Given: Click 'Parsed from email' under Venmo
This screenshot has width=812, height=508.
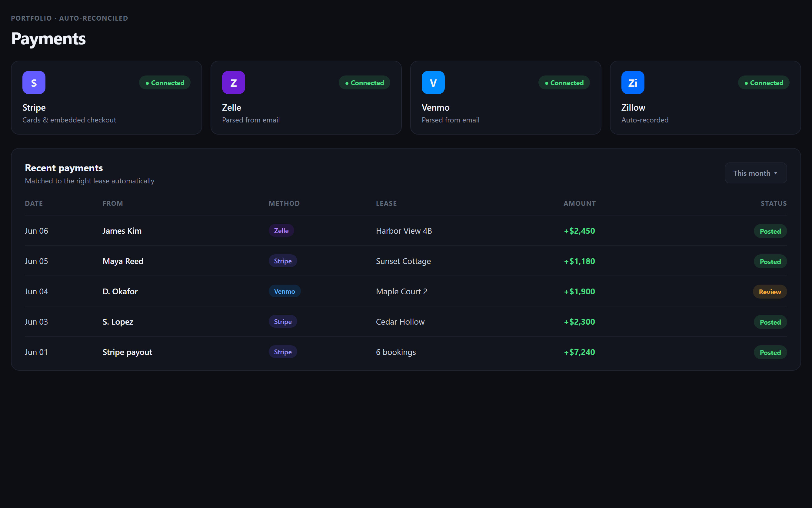Looking at the screenshot, I should [x=450, y=120].
